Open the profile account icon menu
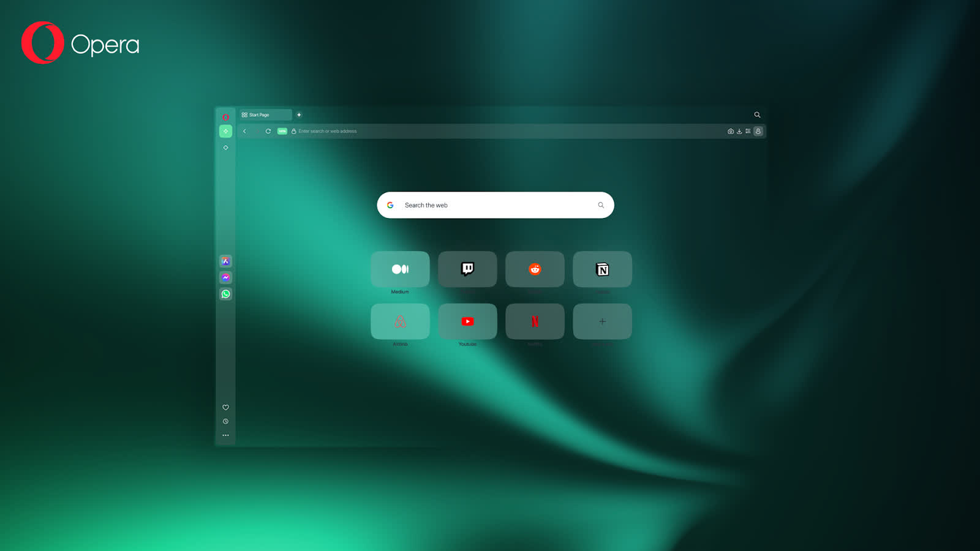This screenshot has height=551, width=980. tap(758, 131)
